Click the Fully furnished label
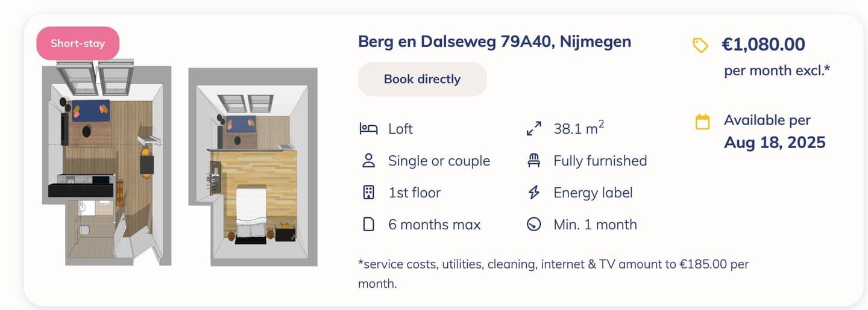 (600, 161)
